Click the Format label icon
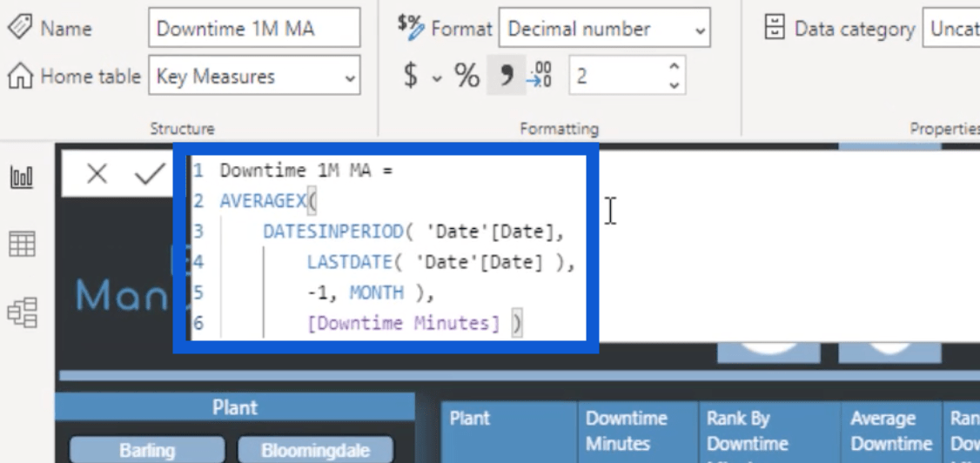This screenshot has height=463, width=980. (x=412, y=28)
